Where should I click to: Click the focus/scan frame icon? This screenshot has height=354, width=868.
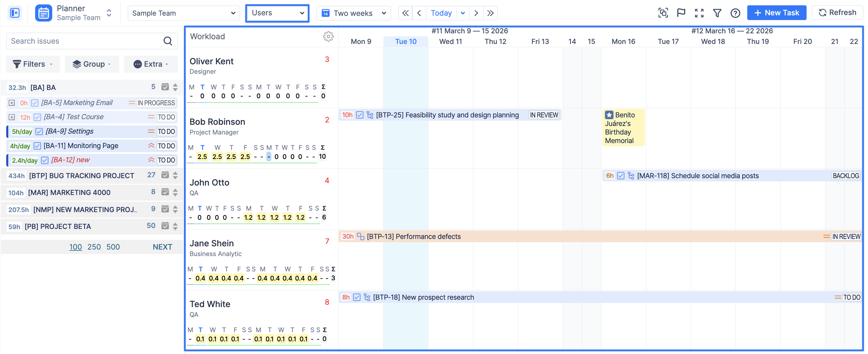(x=663, y=13)
